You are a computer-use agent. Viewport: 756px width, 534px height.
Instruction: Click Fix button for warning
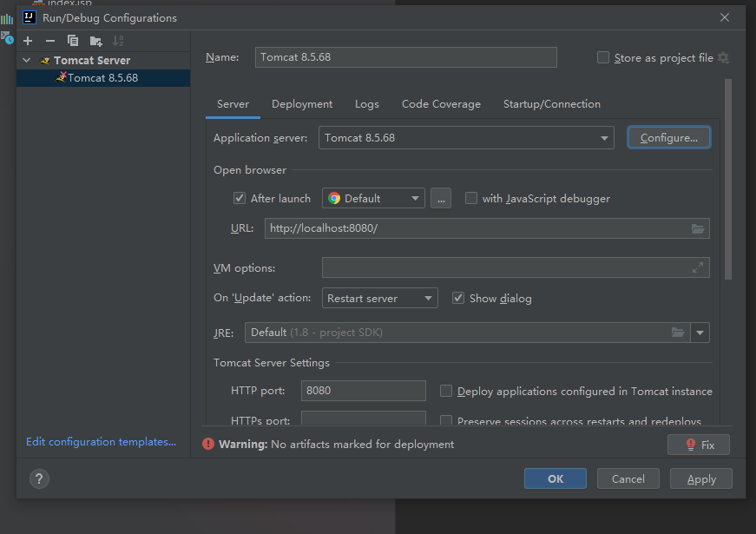tap(699, 445)
